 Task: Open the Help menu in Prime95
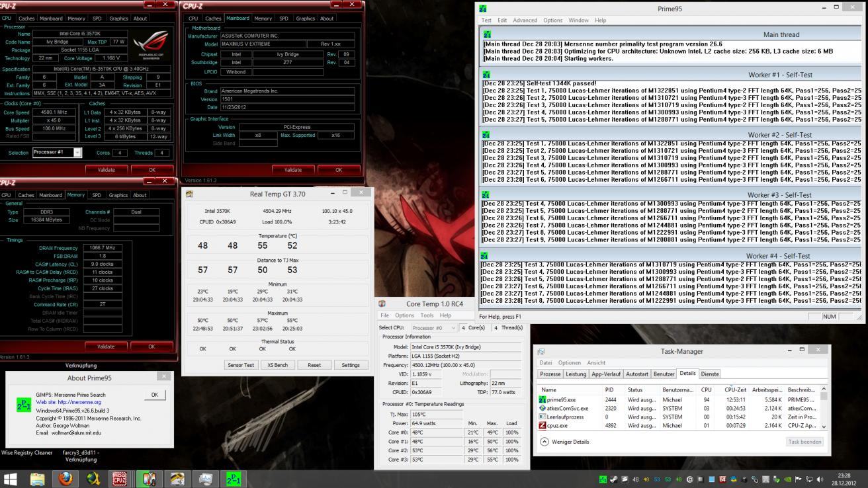click(600, 20)
